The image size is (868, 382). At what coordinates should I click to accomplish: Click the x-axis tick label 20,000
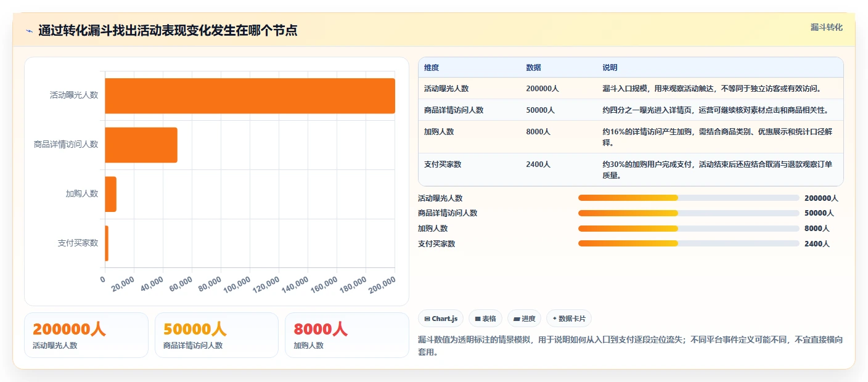[x=123, y=285]
